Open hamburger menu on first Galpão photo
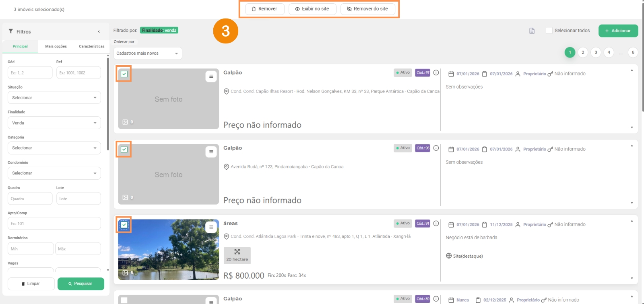The height and width of the screenshot is (304, 644). tap(211, 76)
